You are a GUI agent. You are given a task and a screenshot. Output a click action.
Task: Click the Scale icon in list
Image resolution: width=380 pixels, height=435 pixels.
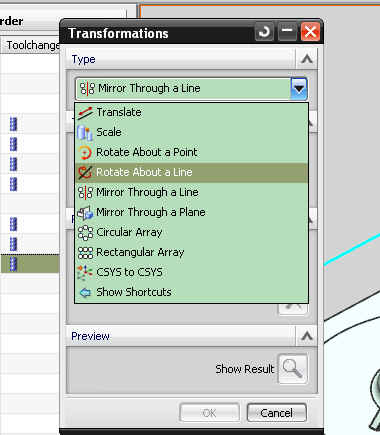tap(85, 133)
